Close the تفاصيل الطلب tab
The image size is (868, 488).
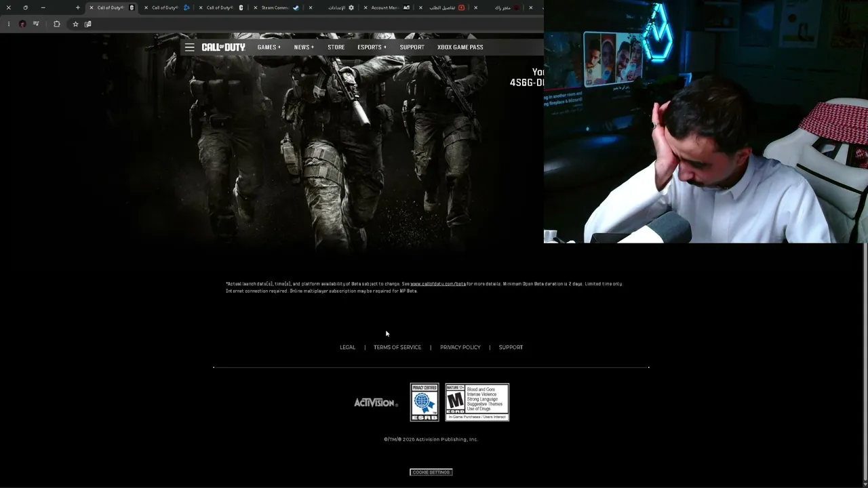tap(420, 7)
